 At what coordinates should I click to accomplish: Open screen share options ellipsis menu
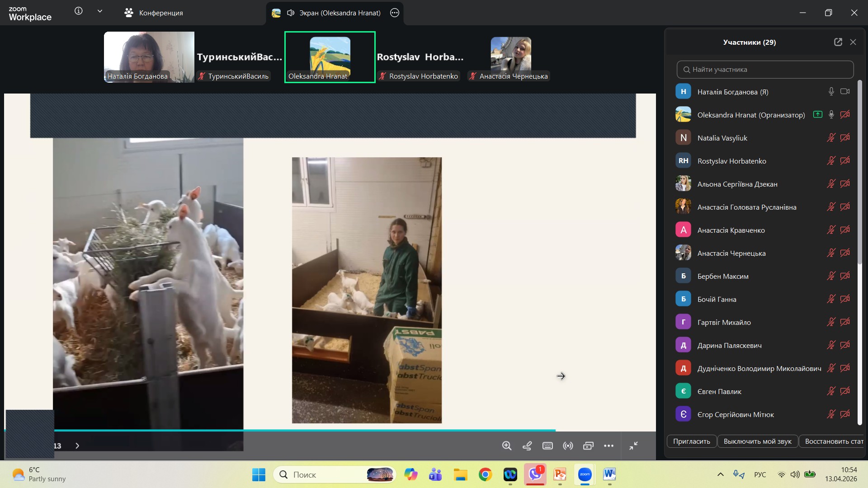(x=395, y=13)
